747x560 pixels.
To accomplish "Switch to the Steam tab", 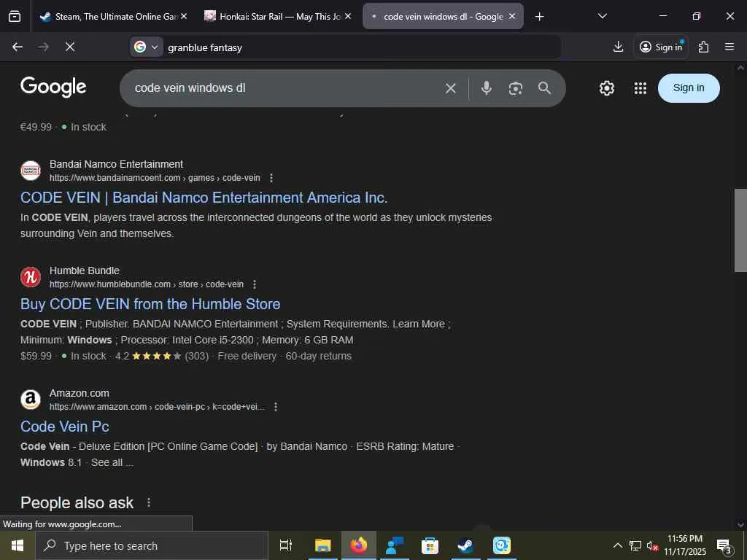I will pyautogui.click(x=112, y=16).
